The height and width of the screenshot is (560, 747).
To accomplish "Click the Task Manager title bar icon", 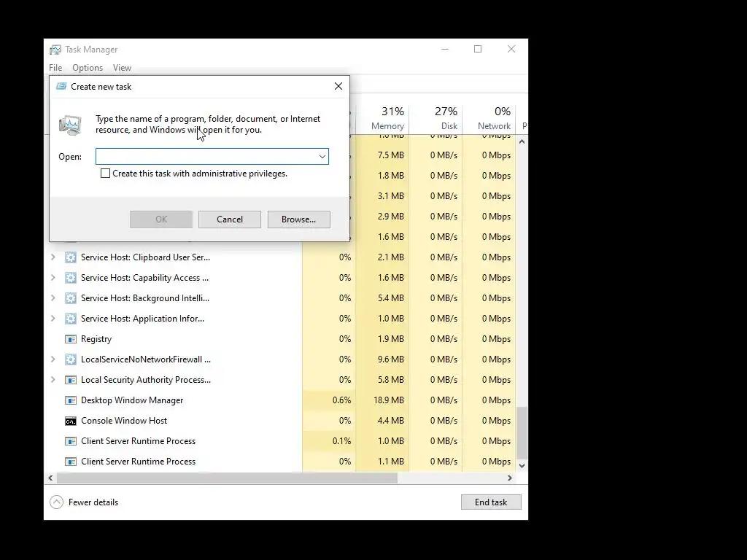I will (55, 50).
